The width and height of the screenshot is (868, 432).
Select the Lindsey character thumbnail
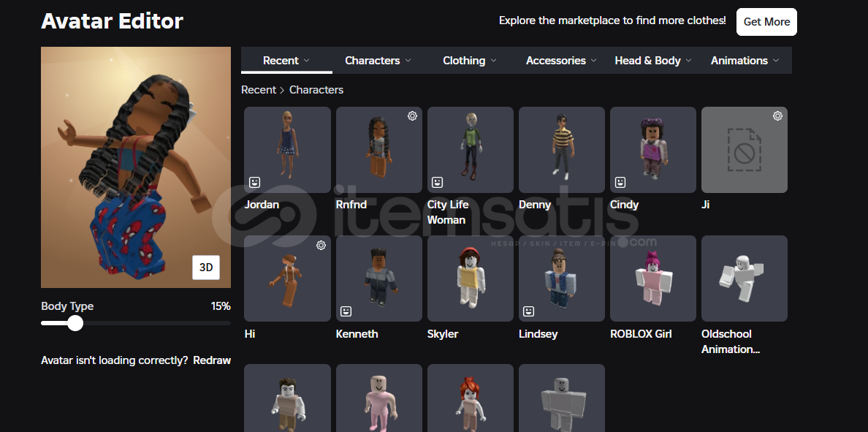point(562,278)
